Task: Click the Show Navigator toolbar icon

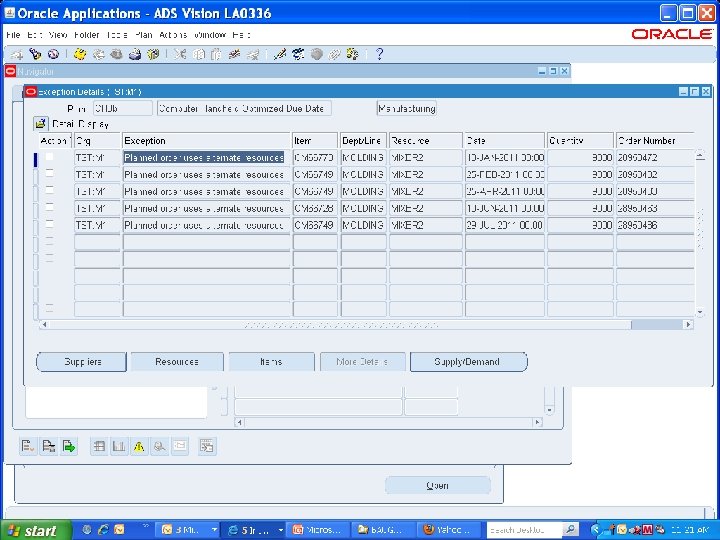Action: click(x=53, y=55)
